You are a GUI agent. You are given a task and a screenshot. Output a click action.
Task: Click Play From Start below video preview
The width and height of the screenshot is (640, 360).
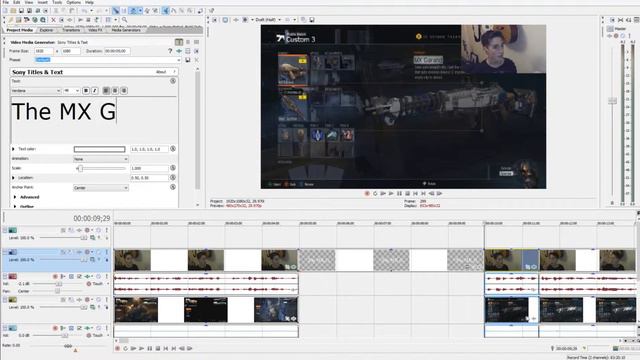[x=383, y=193]
